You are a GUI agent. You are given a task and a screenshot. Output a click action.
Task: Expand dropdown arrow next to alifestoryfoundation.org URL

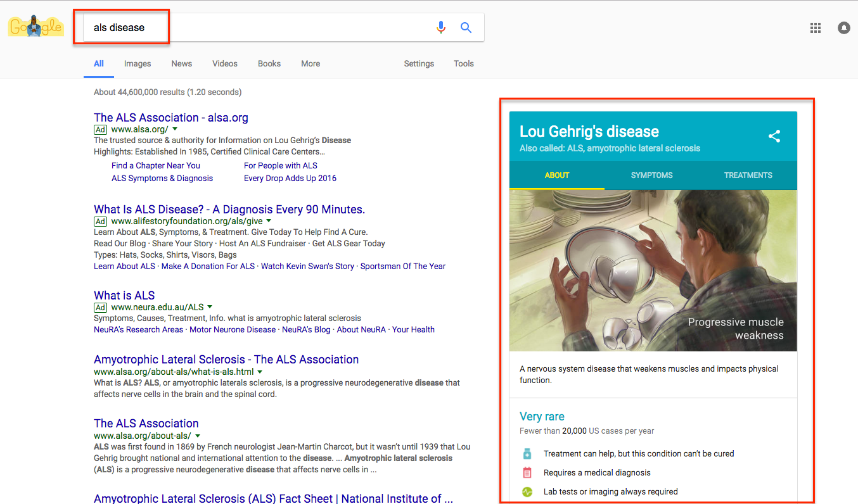269,221
